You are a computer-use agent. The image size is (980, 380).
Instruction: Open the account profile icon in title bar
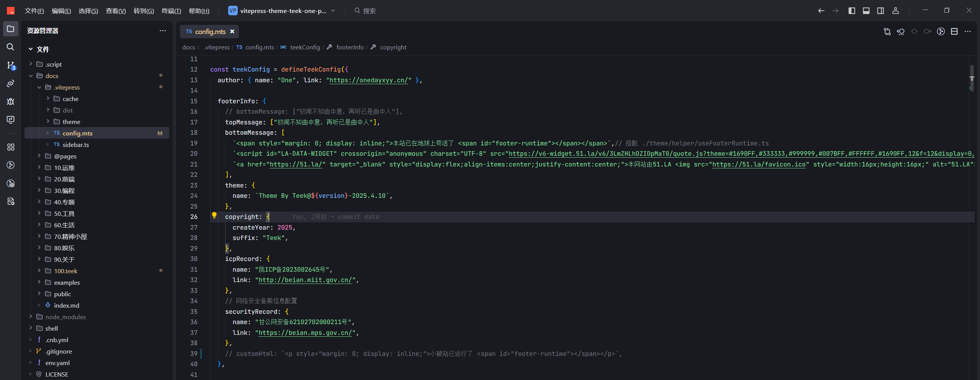coord(895,11)
